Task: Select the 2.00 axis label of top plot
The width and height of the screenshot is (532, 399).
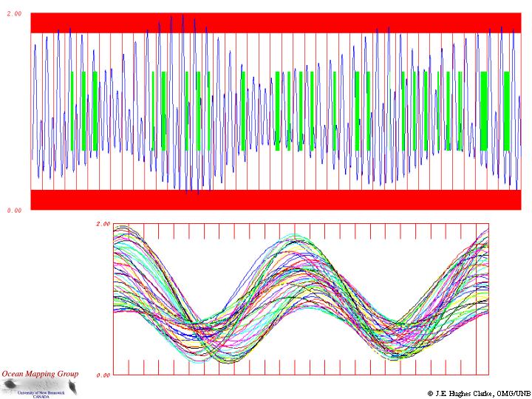Action: pyautogui.click(x=14, y=14)
